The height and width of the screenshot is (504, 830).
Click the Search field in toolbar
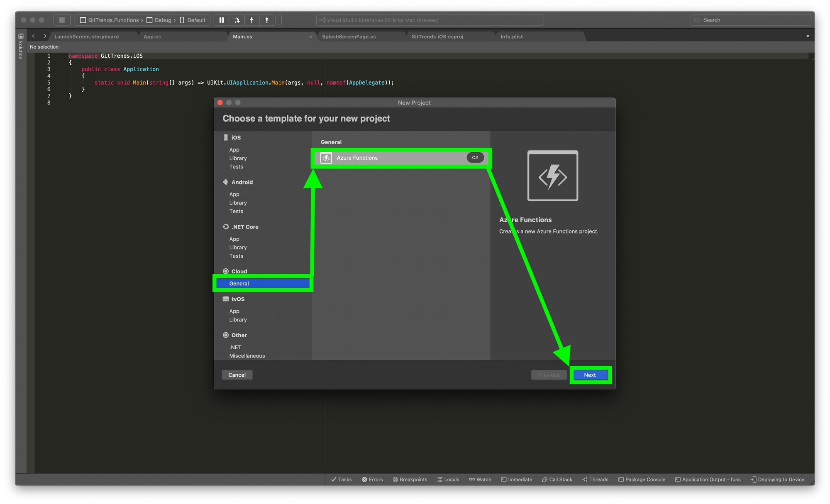click(751, 20)
